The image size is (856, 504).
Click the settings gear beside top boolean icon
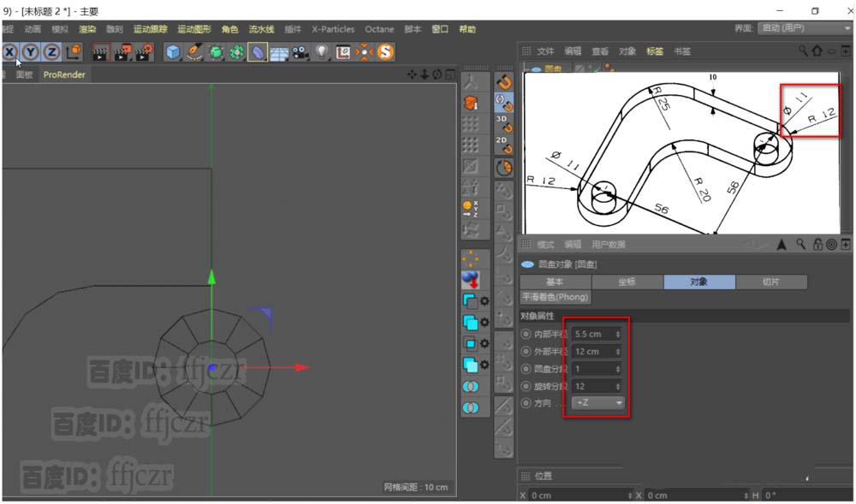point(484,301)
